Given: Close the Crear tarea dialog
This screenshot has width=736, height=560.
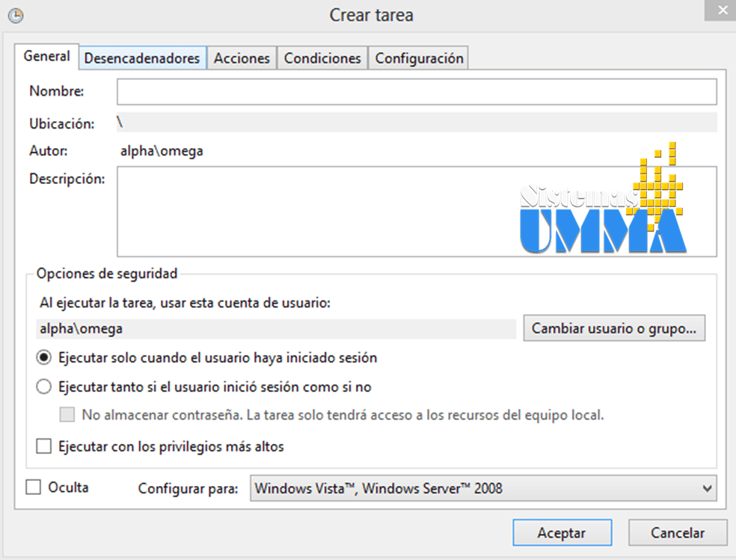Looking at the screenshot, I should pyautogui.click(x=721, y=10).
